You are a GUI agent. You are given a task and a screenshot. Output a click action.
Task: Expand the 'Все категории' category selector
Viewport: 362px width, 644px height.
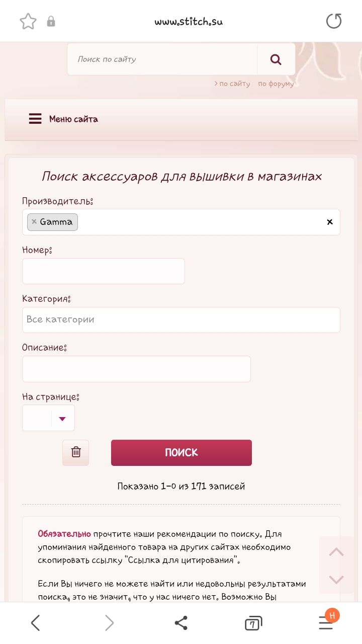(x=181, y=320)
